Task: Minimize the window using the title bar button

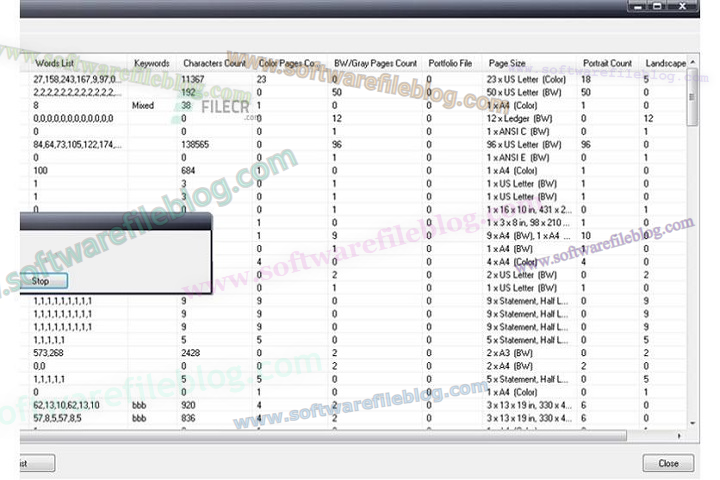Action: (x=638, y=6)
